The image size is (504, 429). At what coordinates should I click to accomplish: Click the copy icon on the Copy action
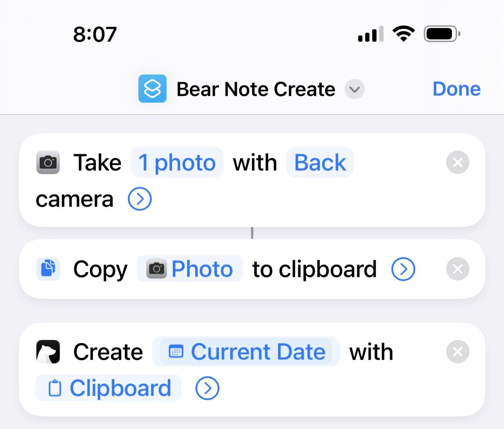point(48,269)
